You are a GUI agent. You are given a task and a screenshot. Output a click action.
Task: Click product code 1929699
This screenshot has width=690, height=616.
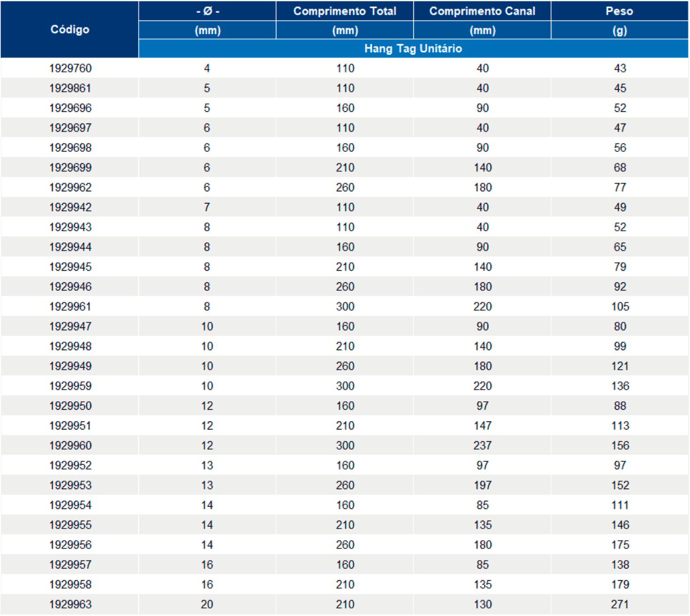coord(70,168)
